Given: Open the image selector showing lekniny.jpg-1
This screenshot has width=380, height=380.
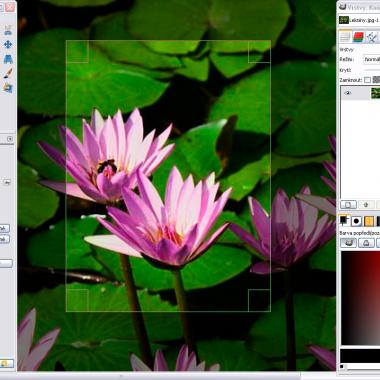Looking at the screenshot, I should [x=359, y=20].
